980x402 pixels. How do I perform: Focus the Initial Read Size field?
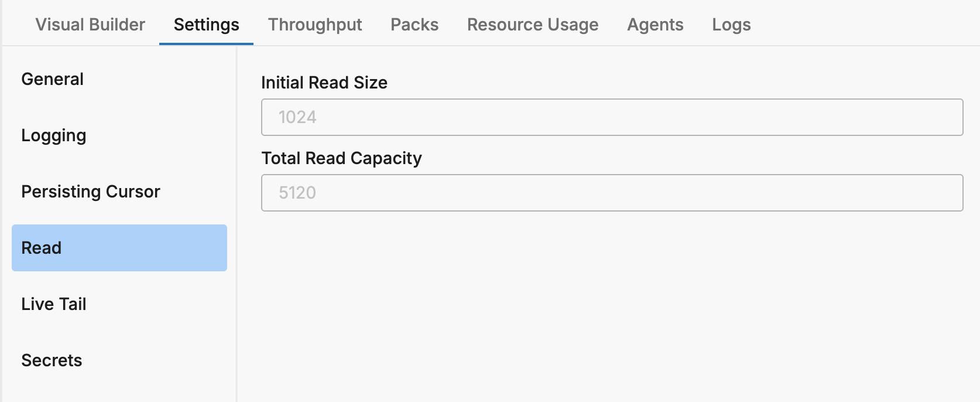(612, 117)
